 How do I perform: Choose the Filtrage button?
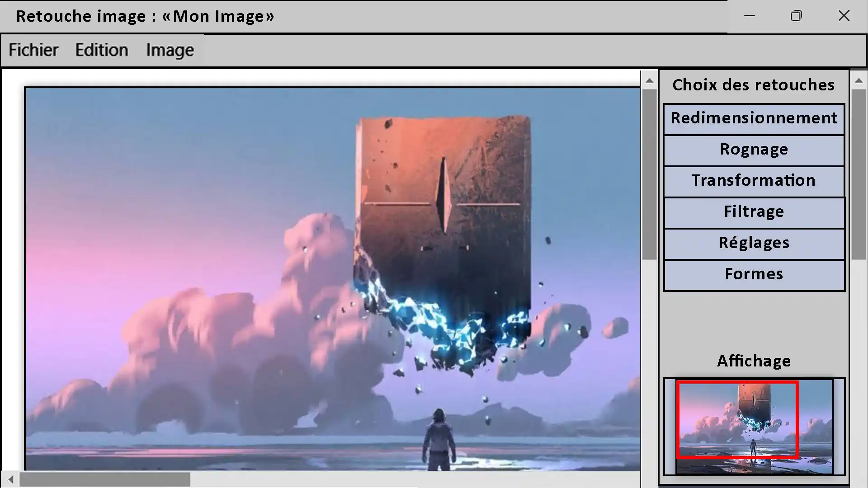[754, 212]
